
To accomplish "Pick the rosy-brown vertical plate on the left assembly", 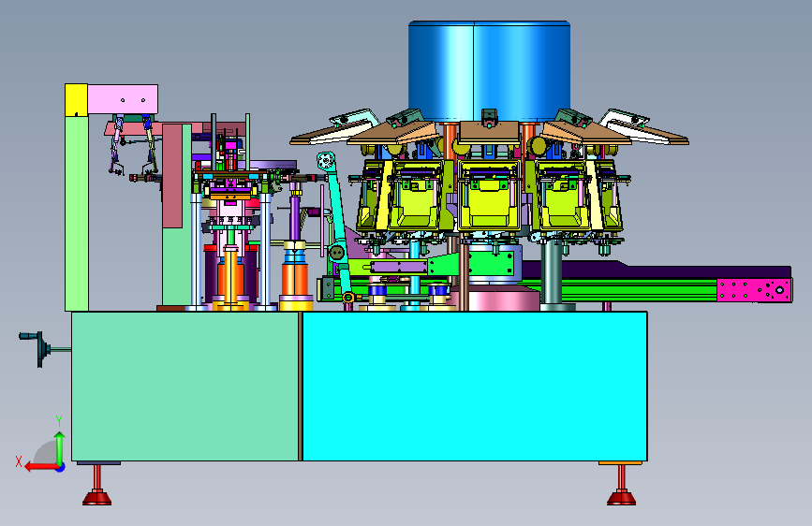I will 172,176.
